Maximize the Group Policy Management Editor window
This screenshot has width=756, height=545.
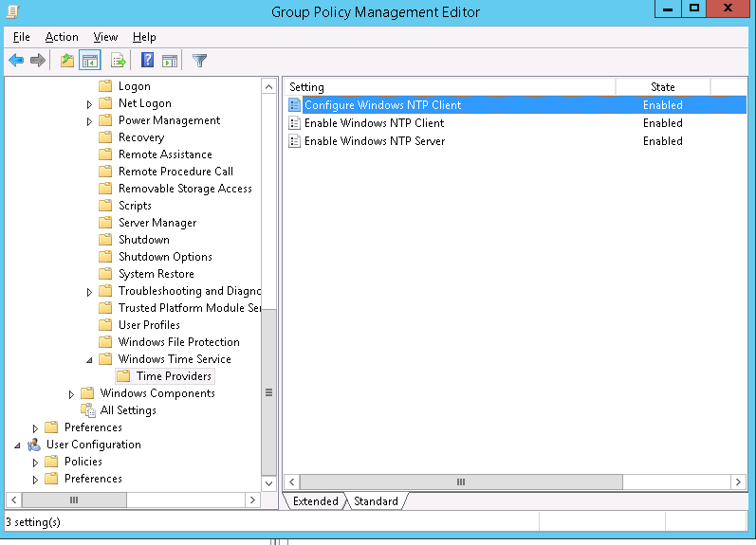693,9
